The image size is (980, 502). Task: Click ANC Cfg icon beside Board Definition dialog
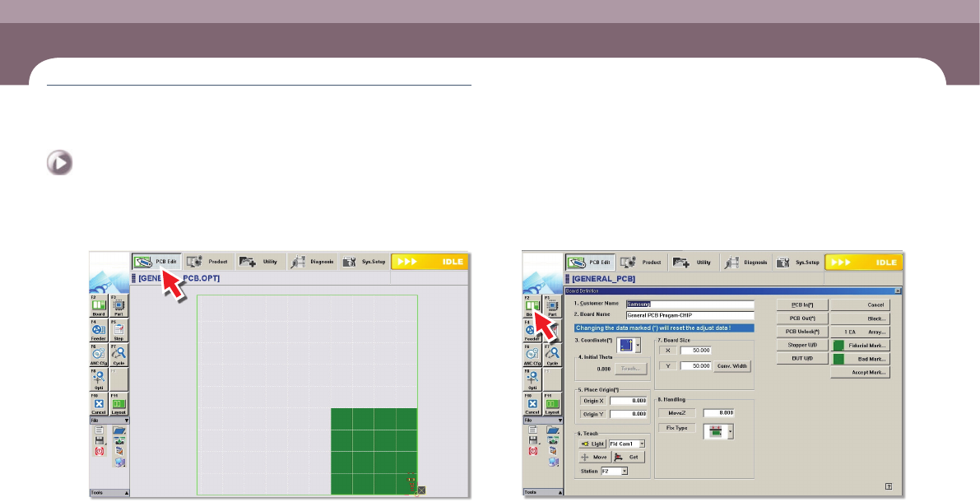coord(532,355)
